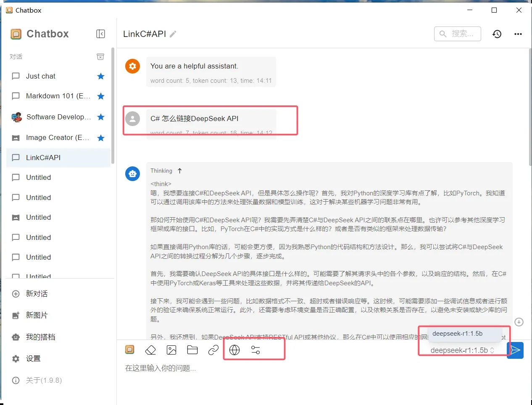Click the pencil icon to rename LinkC#API
The image size is (532, 405).
173,34
